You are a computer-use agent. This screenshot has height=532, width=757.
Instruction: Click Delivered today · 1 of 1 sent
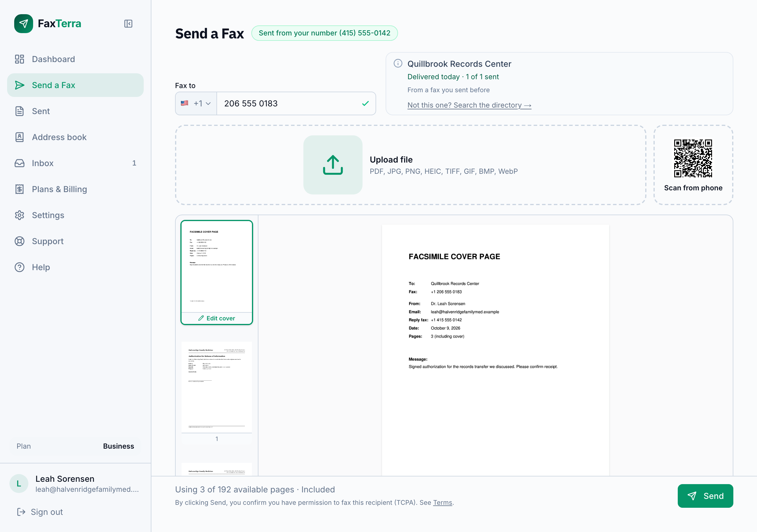pyautogui.click(x=453, y=77)
